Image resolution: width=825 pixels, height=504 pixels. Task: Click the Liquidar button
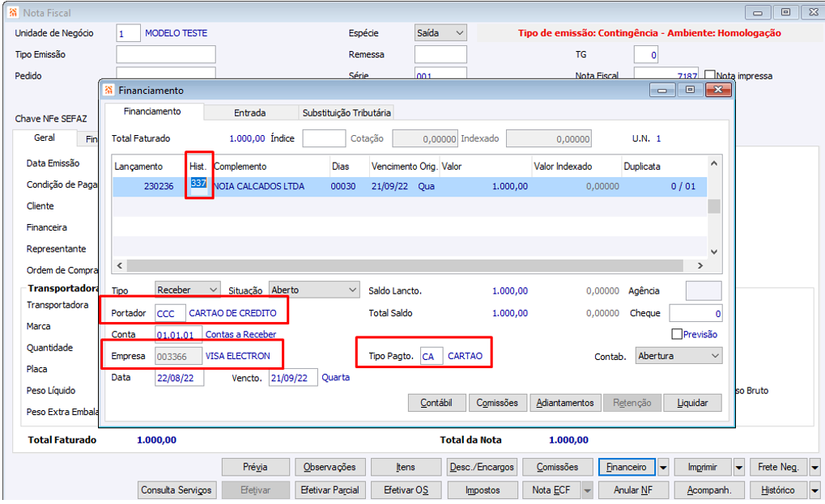(x=692, y=403)
